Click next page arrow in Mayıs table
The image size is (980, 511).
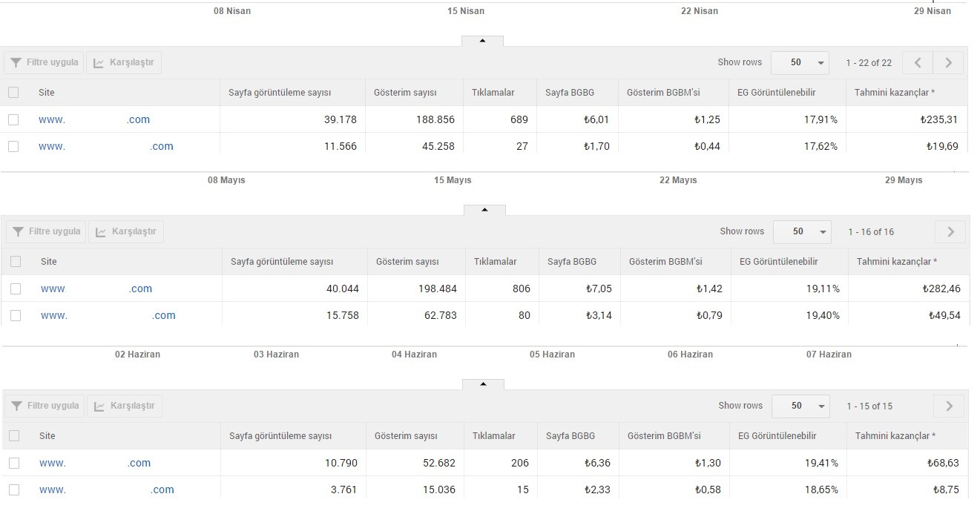(951, 232)
